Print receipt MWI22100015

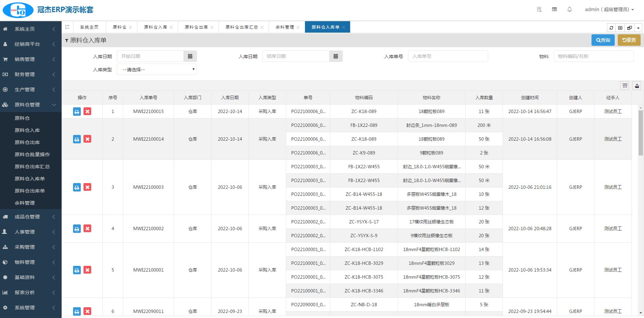(77, 112)
